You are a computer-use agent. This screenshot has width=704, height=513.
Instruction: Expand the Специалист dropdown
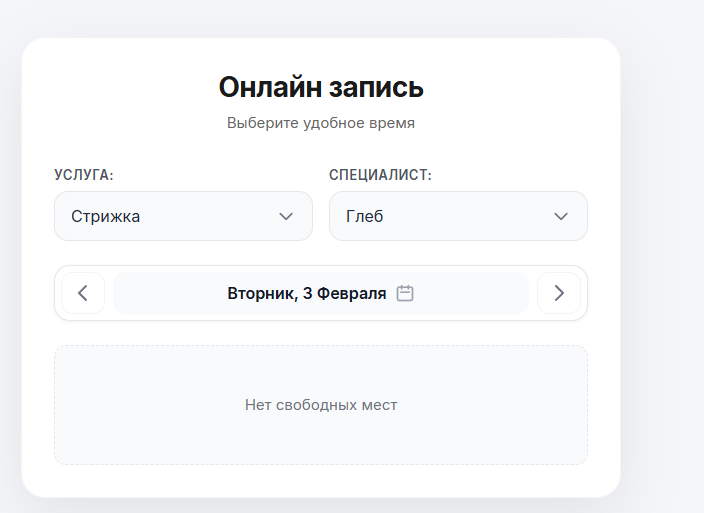point(458,216)
